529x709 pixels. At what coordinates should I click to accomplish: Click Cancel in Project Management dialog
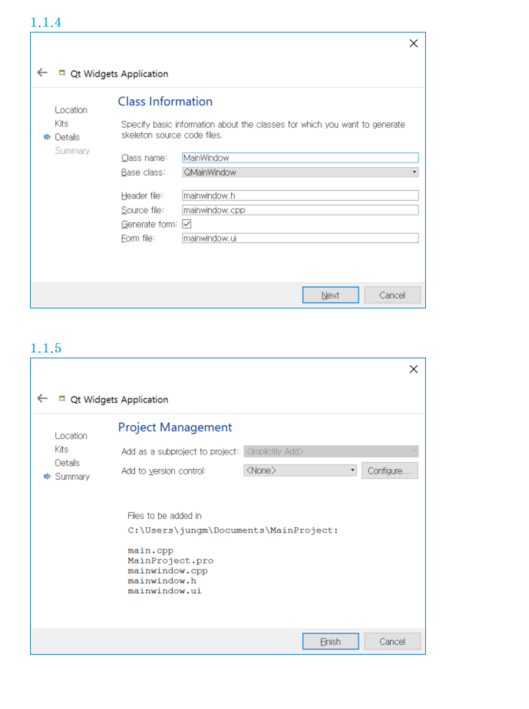pyautogui.click(x=392, y=642)
